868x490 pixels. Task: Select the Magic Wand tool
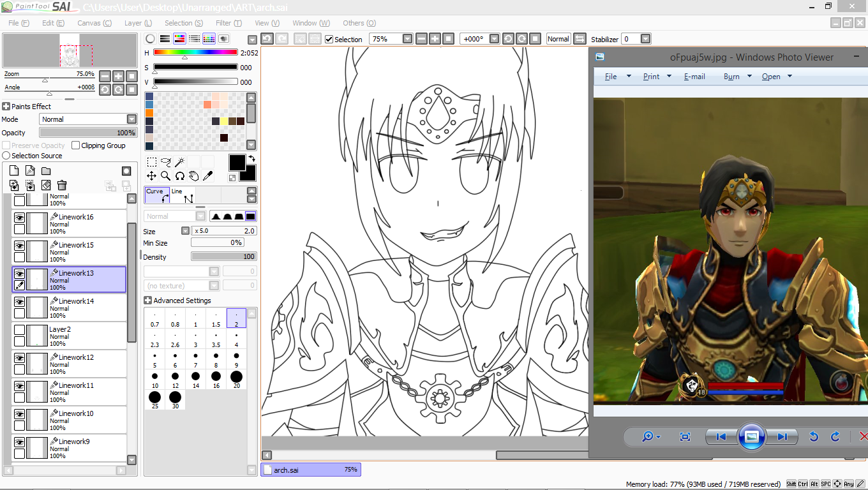(180, 162)
